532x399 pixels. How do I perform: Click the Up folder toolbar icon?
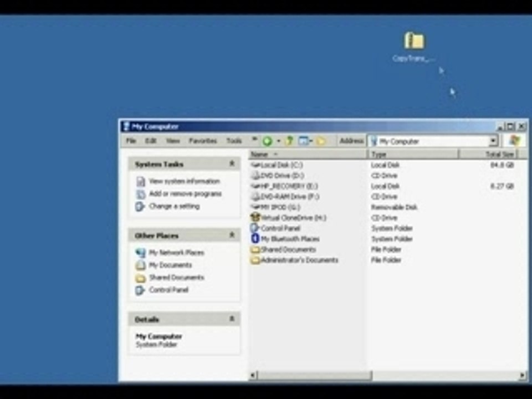point(289,141)
